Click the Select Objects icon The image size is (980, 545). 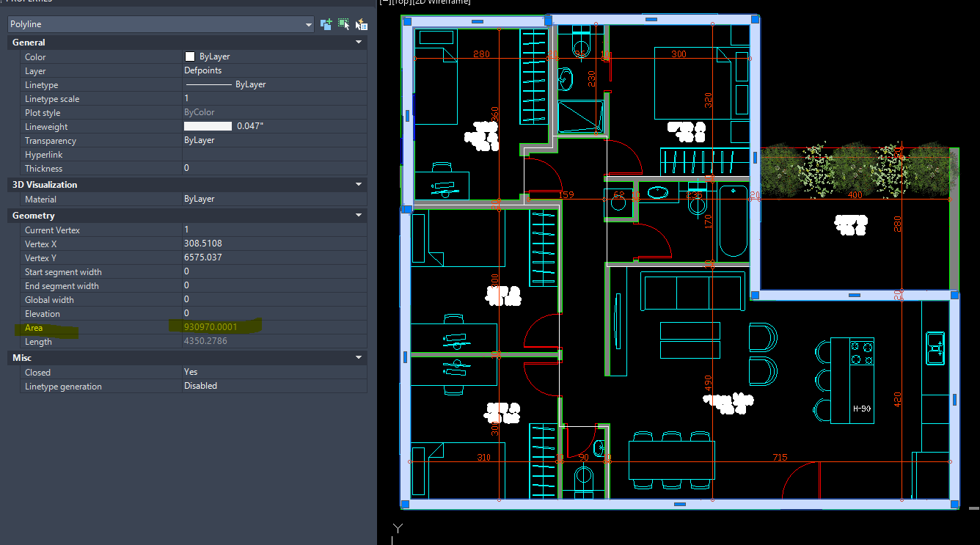click(x=344, y=24)
